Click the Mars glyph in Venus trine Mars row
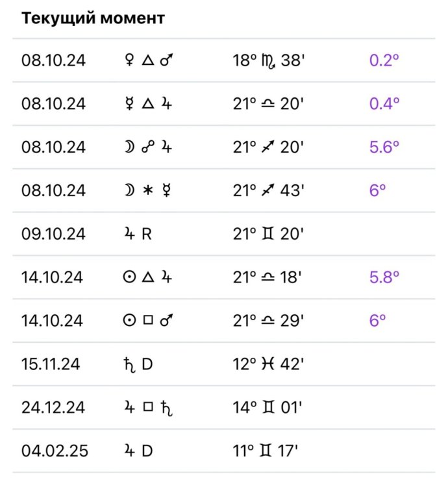This screenshot has width=448, height=487. coord(167,60)
